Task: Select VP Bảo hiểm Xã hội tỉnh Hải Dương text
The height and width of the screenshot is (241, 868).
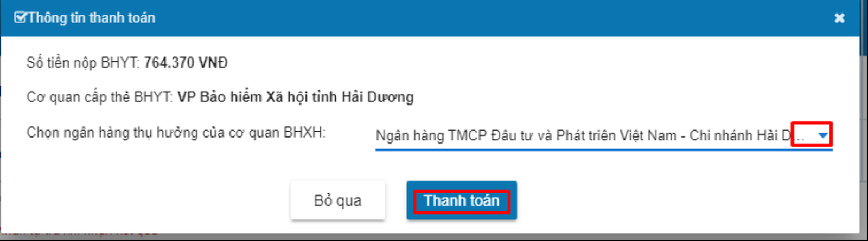Action: [x=296, y=97]
